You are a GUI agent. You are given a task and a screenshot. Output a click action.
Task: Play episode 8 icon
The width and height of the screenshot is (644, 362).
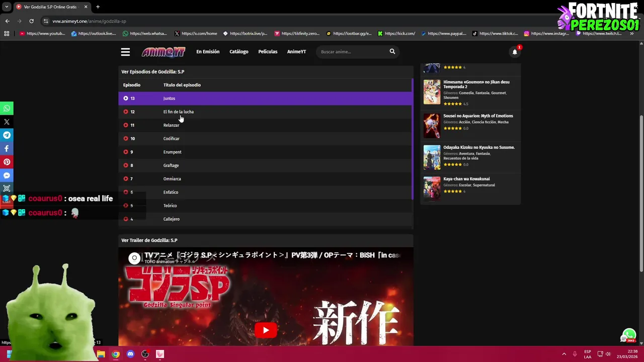point(126,165)
